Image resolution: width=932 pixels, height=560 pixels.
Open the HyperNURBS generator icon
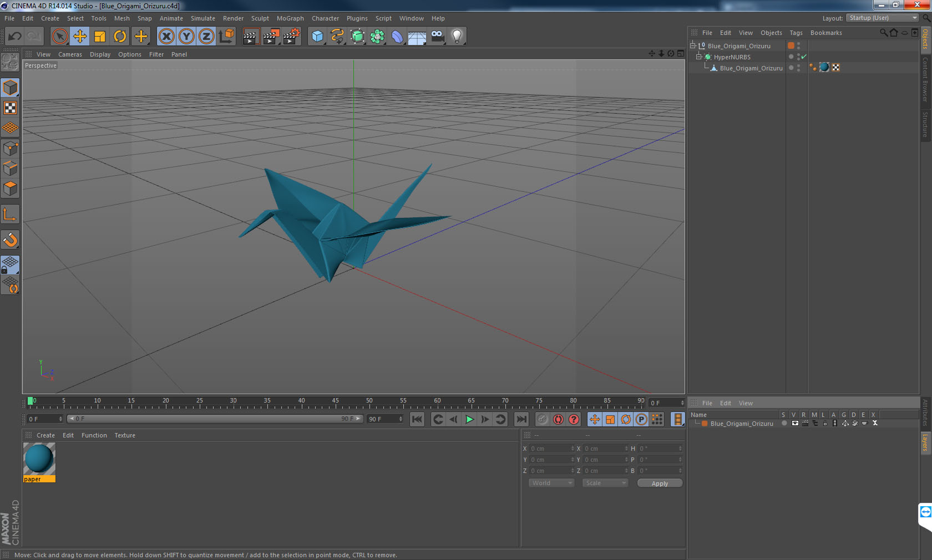coord(358,37)
